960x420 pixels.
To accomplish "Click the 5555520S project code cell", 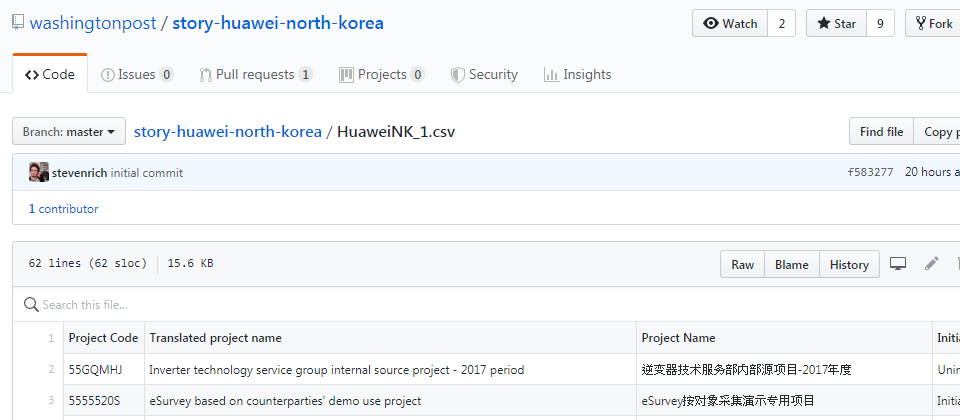I will [104, 401].
